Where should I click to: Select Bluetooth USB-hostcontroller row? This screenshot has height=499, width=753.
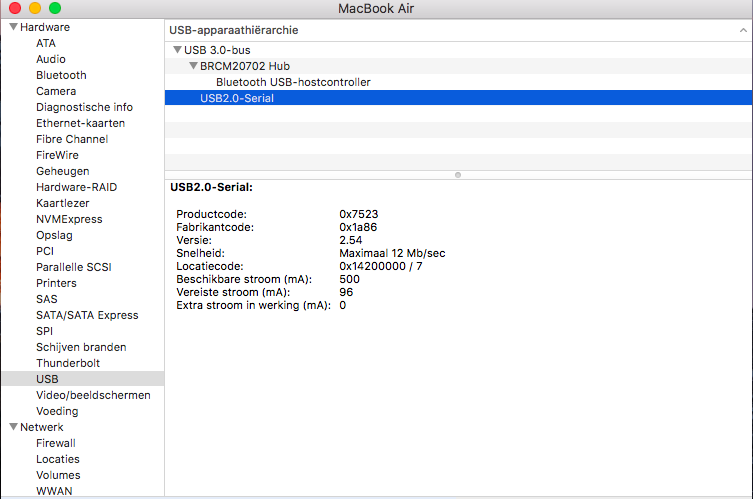pyautogui.click(x=458, y=82)
